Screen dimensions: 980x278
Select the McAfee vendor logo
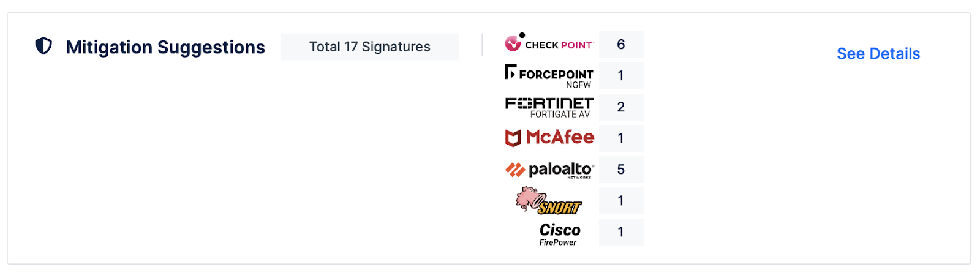(549, 138)
